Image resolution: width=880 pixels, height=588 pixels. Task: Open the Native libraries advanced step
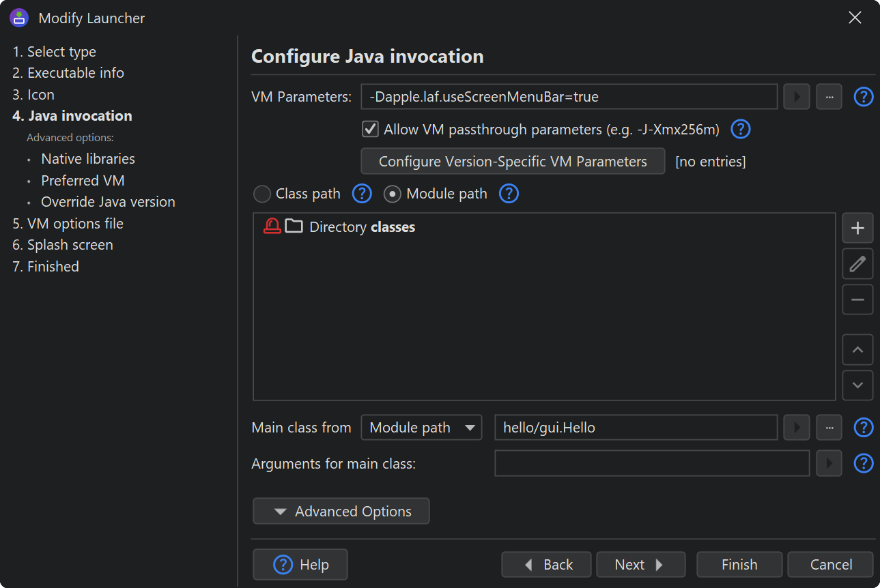[88, 159]
